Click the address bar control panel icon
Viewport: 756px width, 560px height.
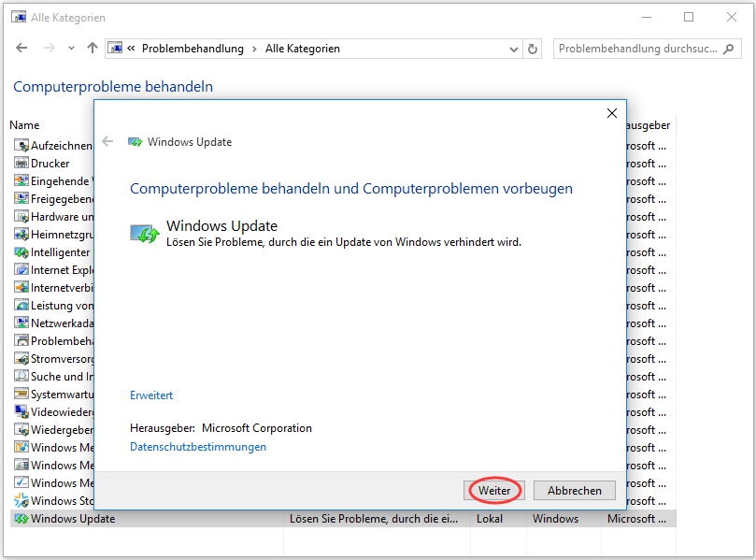115,49
